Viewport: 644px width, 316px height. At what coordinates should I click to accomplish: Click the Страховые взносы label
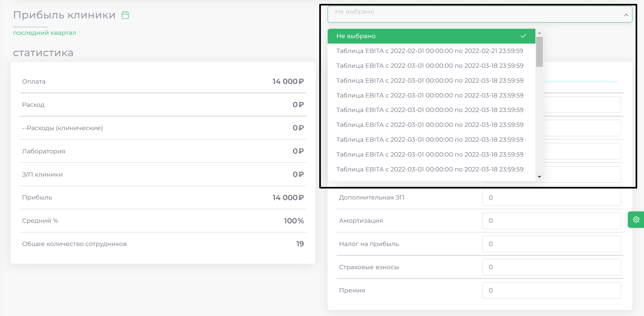click(x=369, y=267)
